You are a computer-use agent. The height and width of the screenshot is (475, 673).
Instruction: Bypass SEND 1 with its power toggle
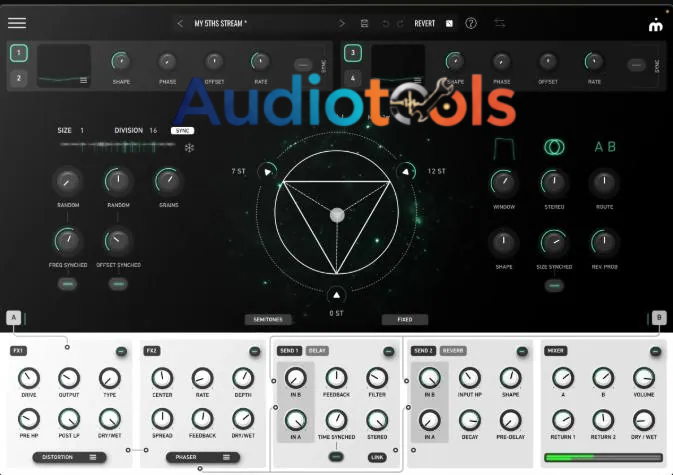pos(388,351)
